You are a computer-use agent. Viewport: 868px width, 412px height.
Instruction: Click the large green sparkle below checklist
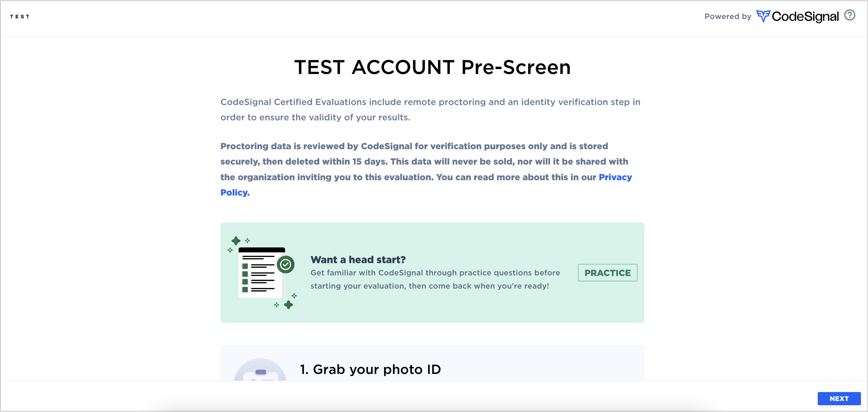[x=288, y=305]
